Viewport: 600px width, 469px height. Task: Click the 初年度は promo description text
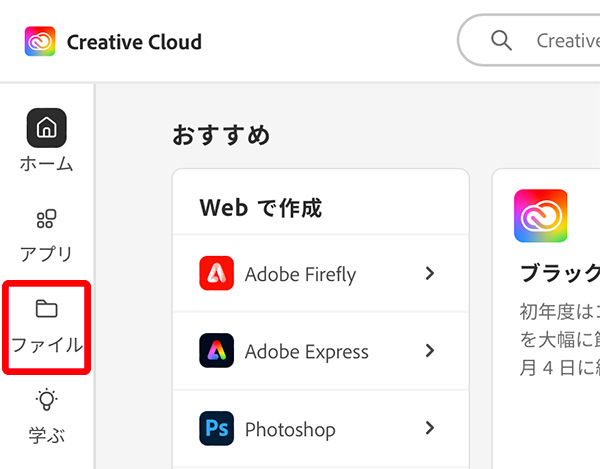pyautogui.click(x=560, y=339)
